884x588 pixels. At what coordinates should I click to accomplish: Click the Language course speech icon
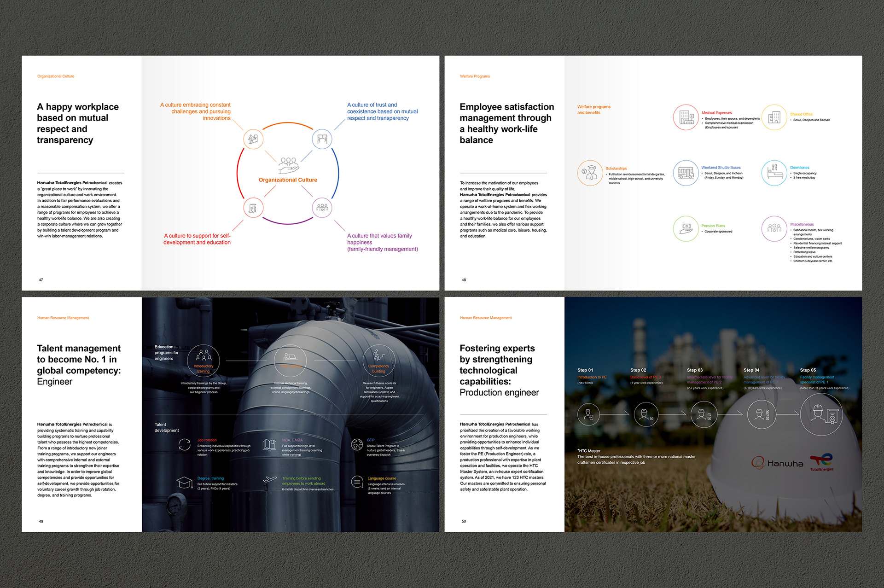pyautogui.click(x=357, y=482)
